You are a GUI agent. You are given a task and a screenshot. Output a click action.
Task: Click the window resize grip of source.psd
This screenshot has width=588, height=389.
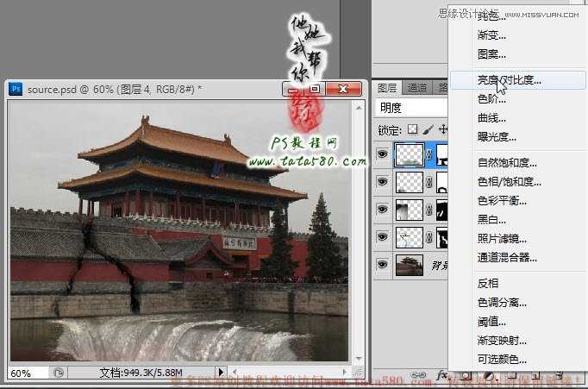point(358,372)
